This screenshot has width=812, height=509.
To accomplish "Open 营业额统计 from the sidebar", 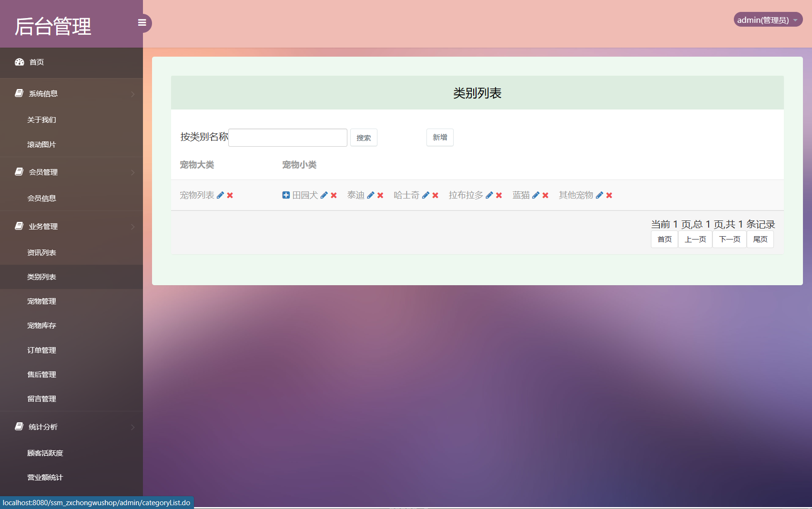I will (x=45, y=477).
